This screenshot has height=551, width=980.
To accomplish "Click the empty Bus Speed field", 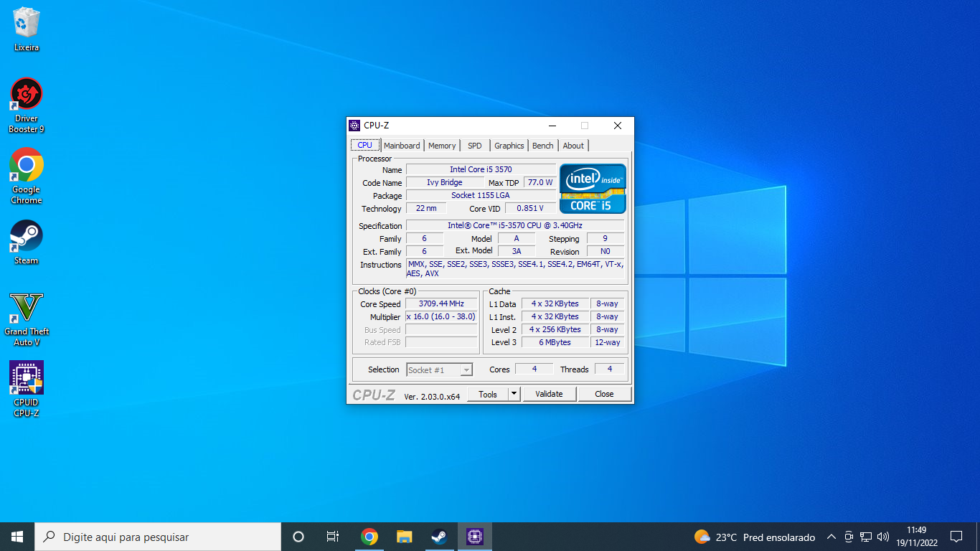I will point(441,330).
